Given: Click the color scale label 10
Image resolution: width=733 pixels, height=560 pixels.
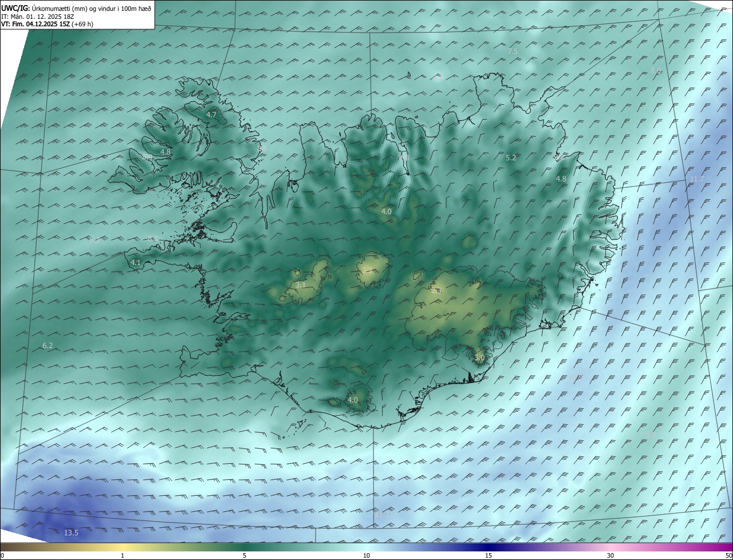Looking at the screenshot, I should coord(366,555).
